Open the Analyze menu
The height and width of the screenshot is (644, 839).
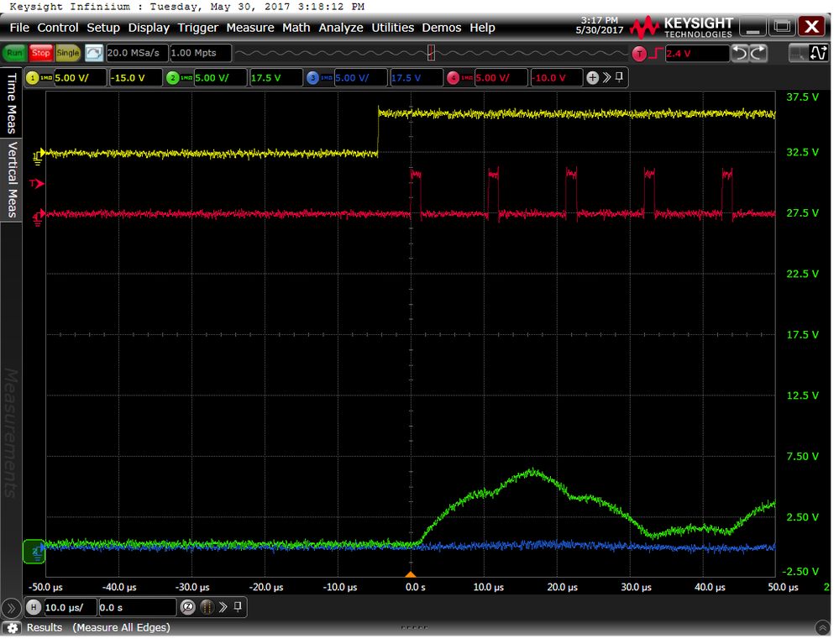point(341,28)
